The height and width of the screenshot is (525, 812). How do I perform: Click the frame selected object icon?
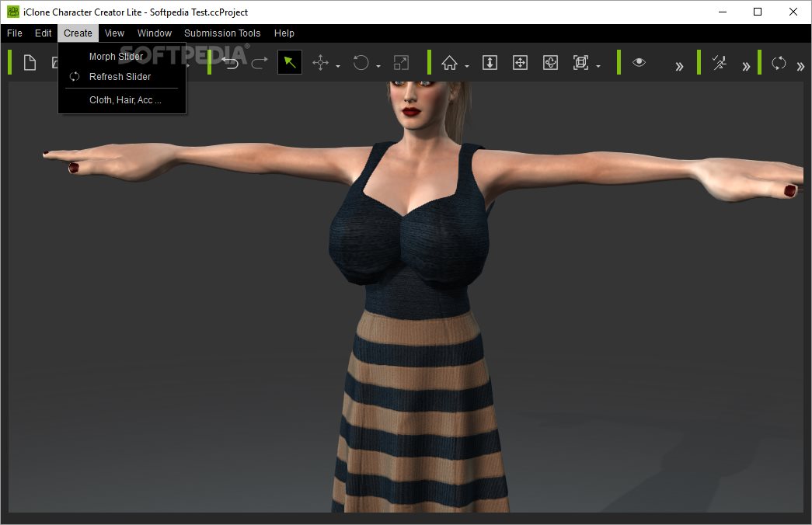pyautogui.click(x=580, y=63)
